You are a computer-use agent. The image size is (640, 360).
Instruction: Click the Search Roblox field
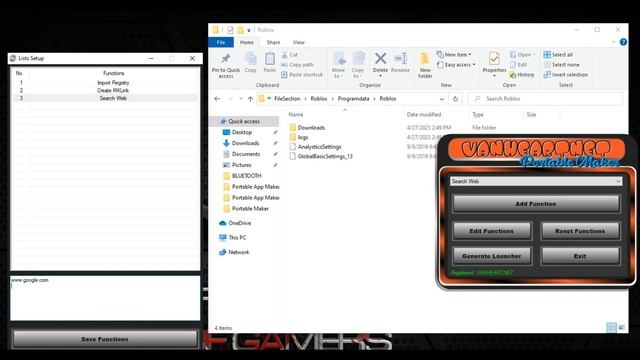point(546,99)
